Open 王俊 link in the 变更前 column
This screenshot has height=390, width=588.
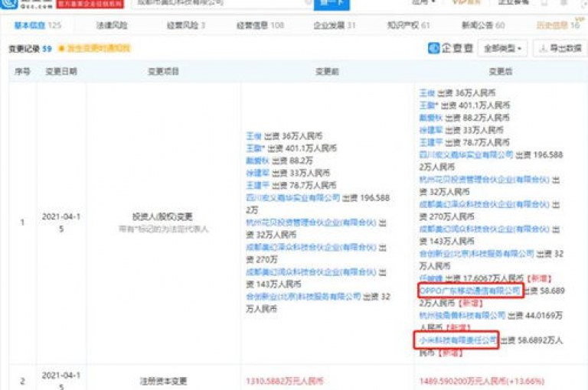(x=253, y=136)
